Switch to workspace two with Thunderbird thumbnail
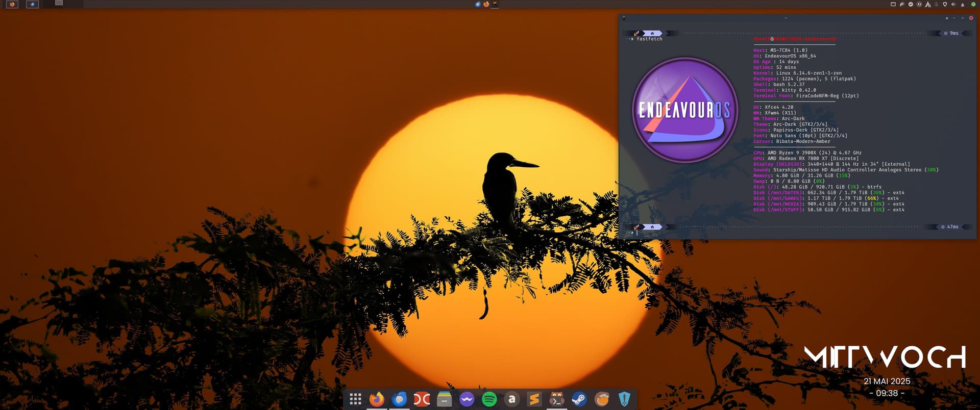 (32, 4)
